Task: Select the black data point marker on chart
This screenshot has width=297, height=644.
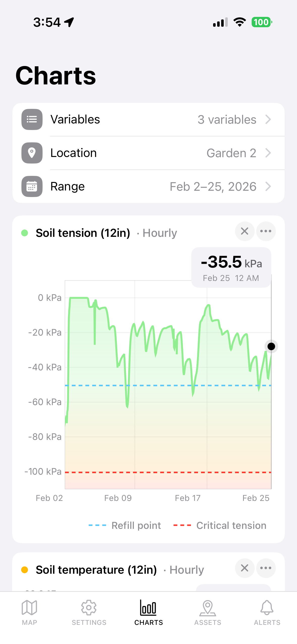Action: (271, 346)
